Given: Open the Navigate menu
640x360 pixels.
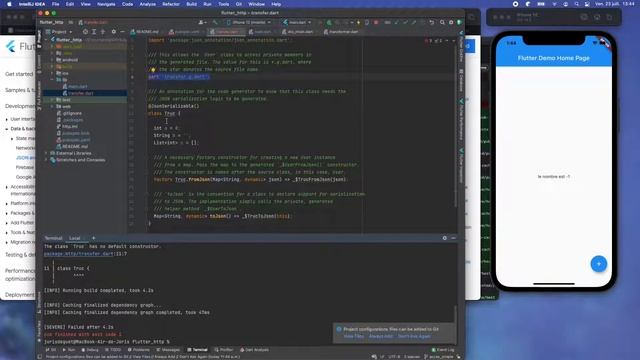Looking at the screenshot, I should click(106, 4).
